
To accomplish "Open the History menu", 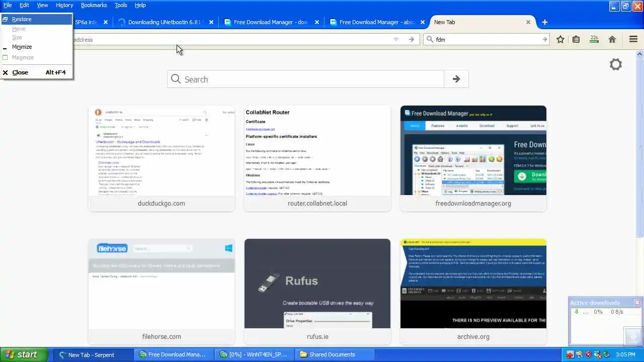I will tap(64, 5).
